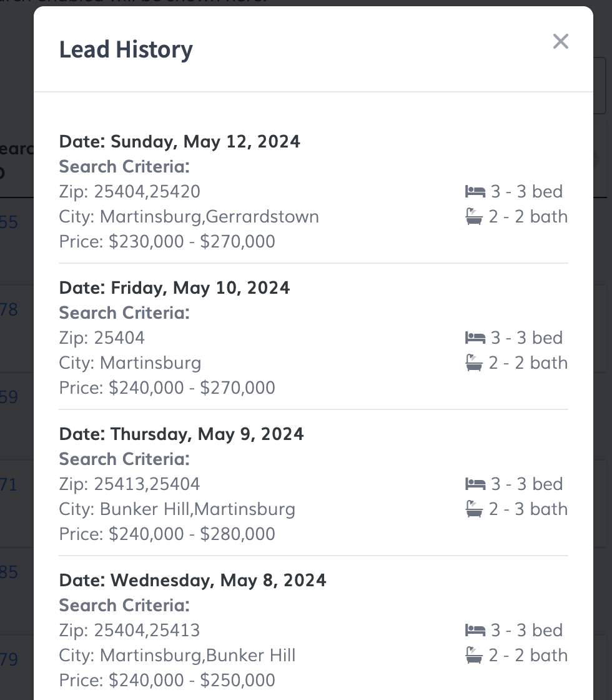
Task: Click the bed icon in May 8 entry
Action: 475,630
